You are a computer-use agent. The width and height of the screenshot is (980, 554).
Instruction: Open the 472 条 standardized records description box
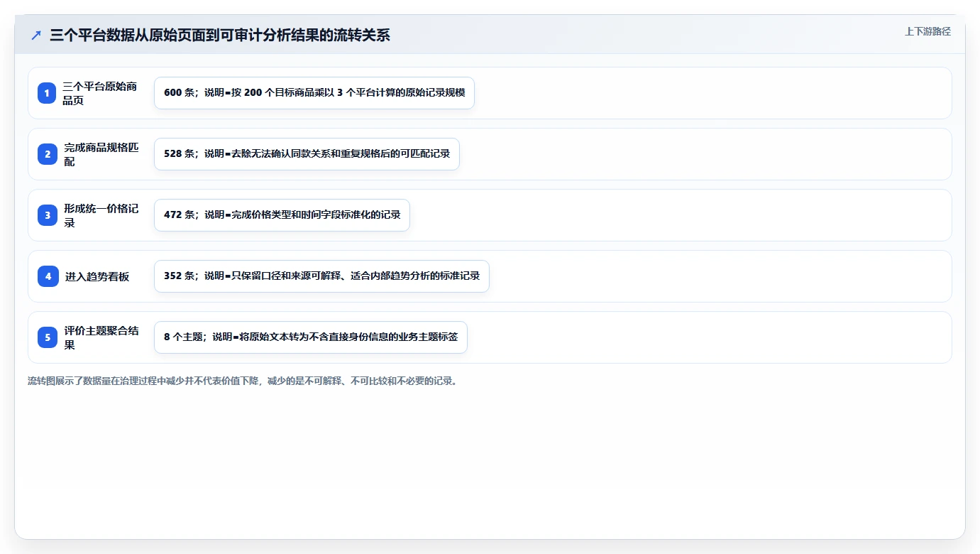click(282, 215)
